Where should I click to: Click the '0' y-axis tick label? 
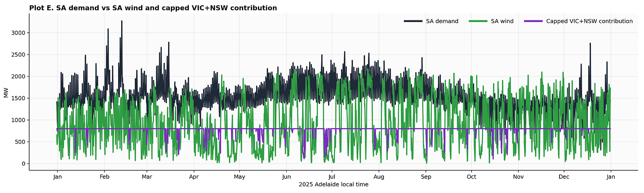click(24, 164)
